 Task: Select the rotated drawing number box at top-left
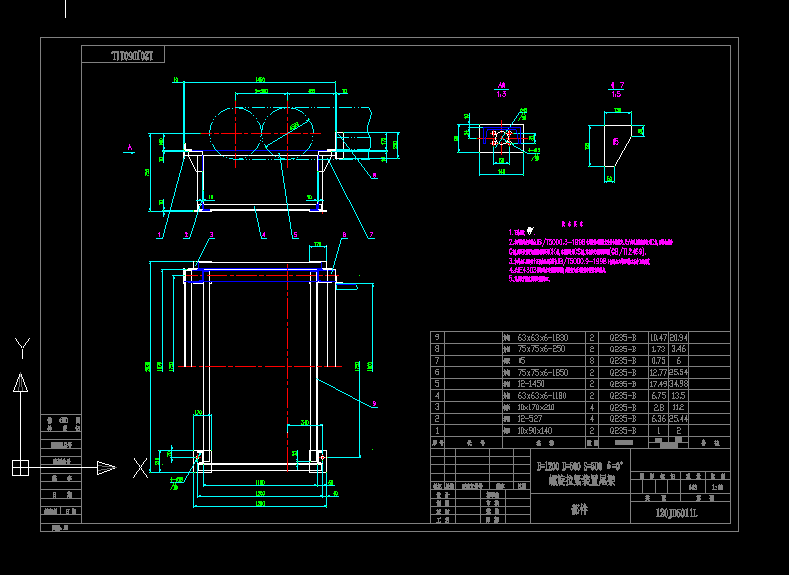[x=123, y=55]
